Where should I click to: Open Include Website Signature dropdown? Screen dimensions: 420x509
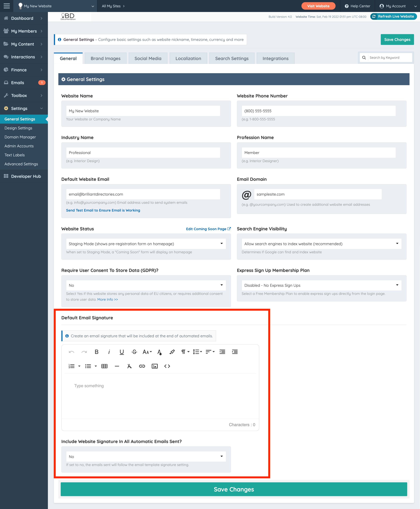point(146,456)
